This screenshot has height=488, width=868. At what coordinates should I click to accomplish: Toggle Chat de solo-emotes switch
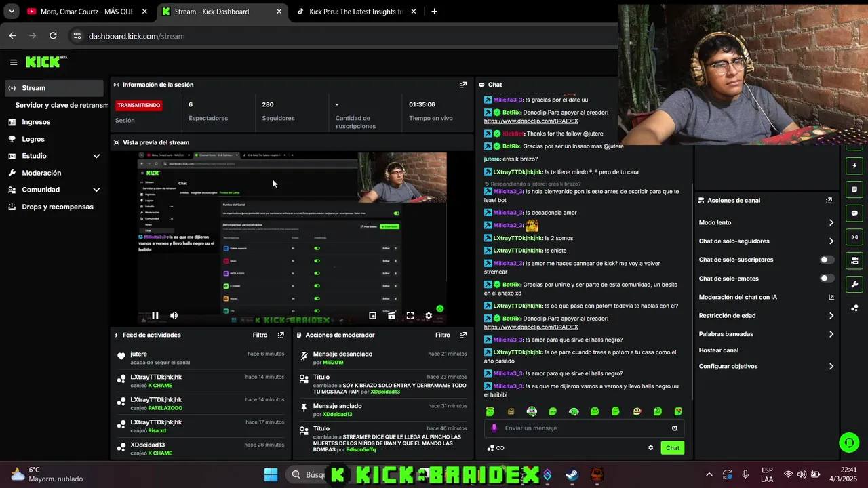pos(827,279)
